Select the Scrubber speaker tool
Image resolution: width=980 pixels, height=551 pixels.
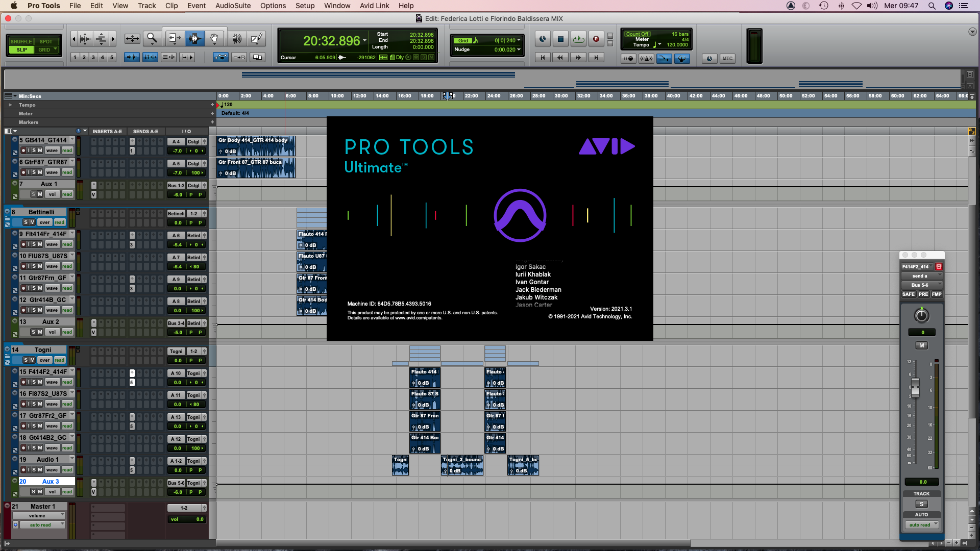(x=237, y=38)
